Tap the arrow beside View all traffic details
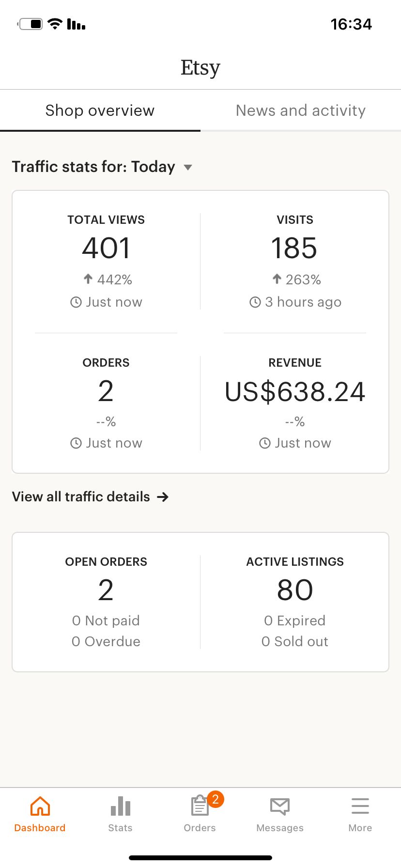The width and height of the screenshot is (401, 868). pos(163,497)
